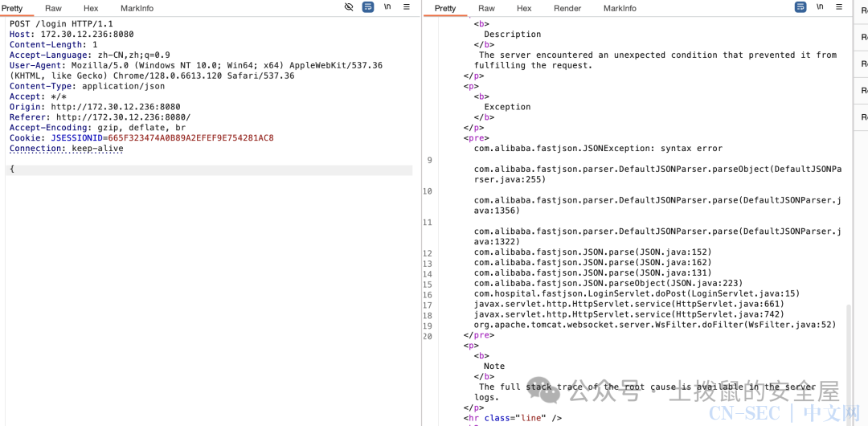Toggle request show newline \n button

387,6
